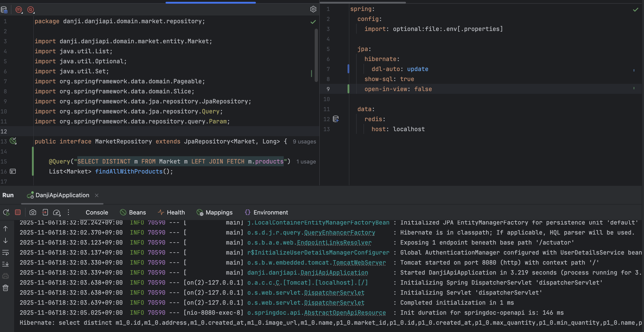This screenshot has height=332, width=644.
Task: Click the Spring bean gutter icon on MarketRepository
Action: (13, 141)
